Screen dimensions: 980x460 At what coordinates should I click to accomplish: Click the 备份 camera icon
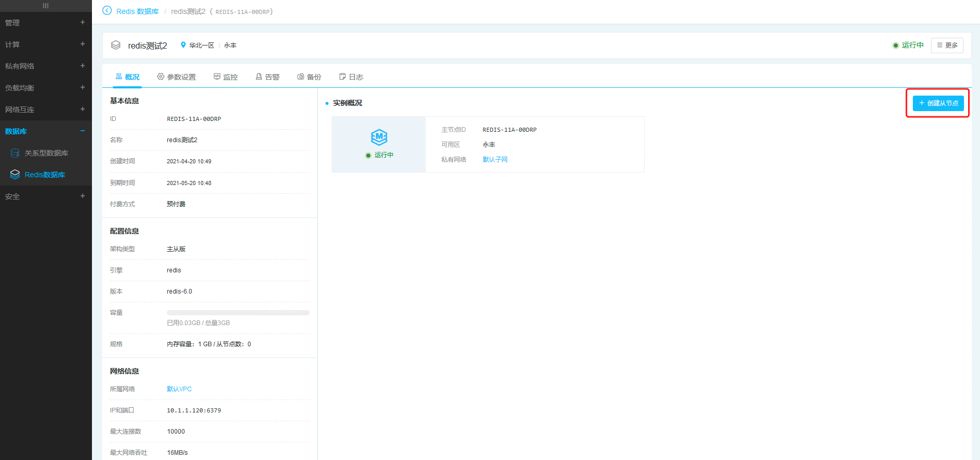301,76
